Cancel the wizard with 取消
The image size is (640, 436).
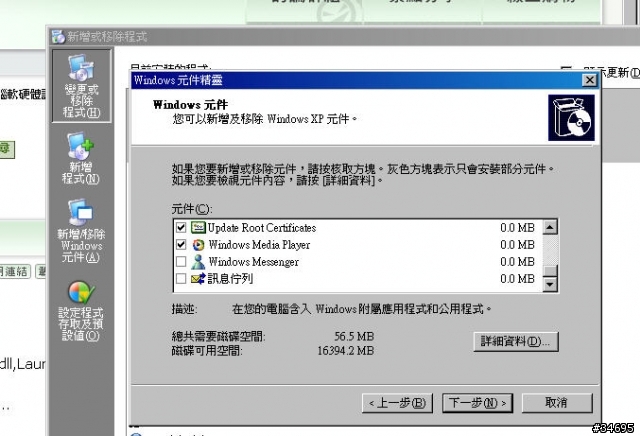[x=557, y=403]
